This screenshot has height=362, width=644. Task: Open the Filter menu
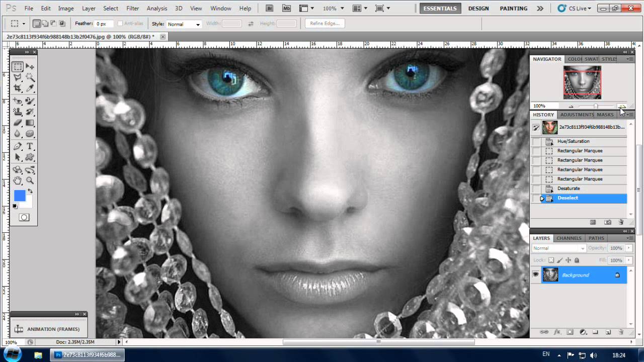click(x=133, y=9)
